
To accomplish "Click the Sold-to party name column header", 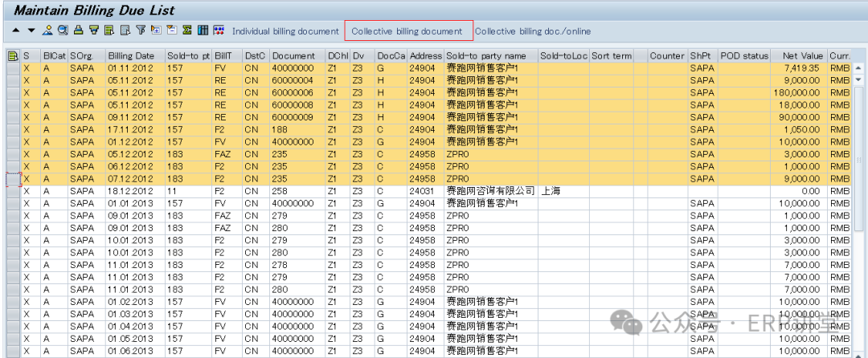I will coord(486,56).
